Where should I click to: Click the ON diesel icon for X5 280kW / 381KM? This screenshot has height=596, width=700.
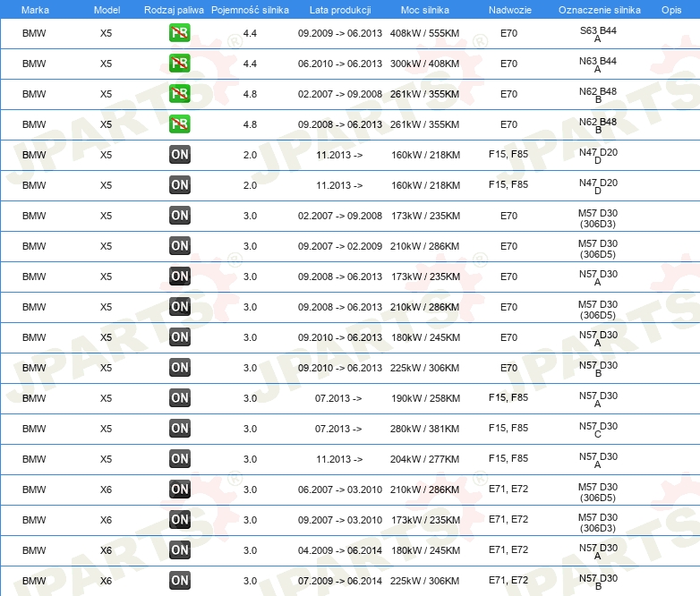(x=179, y=428)
